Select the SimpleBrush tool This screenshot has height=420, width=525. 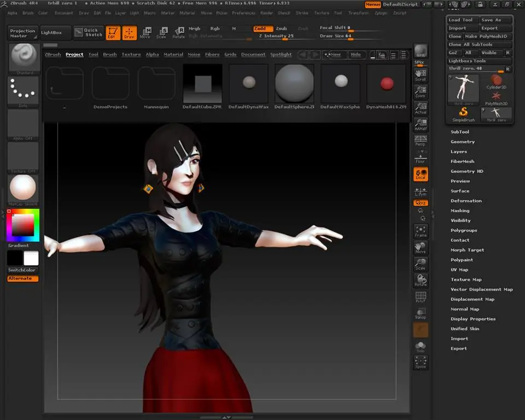[463, 114]
